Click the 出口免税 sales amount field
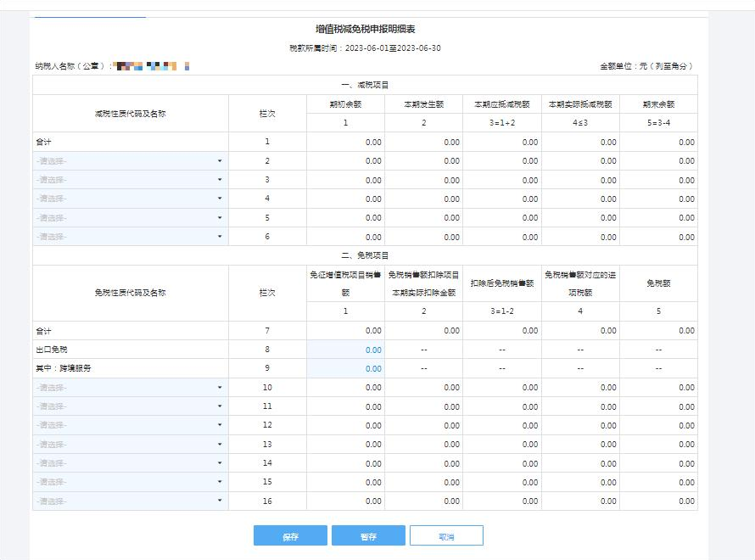755x560 pixels. (346, 350)
